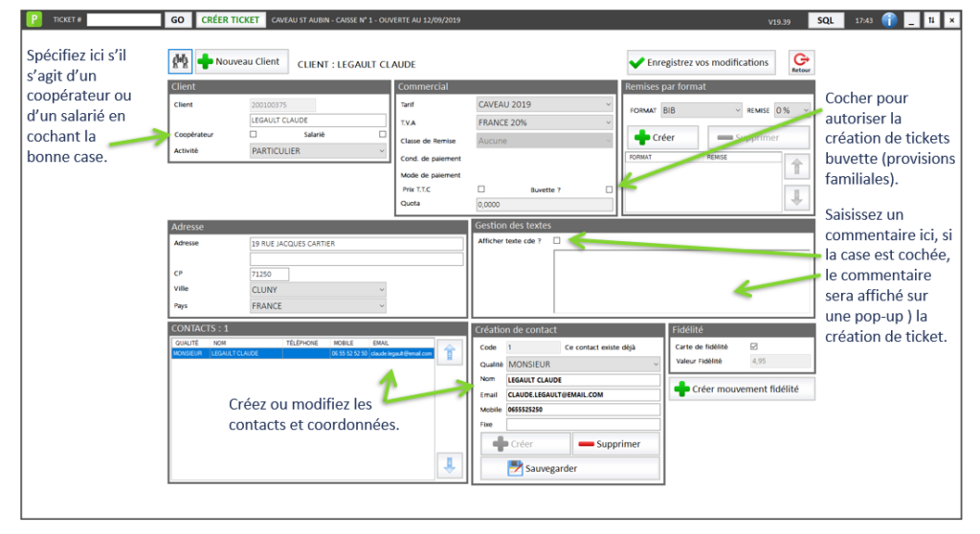This screenshot has height=534, width=980.
Task: Expand the Activité dropdown PARTICULIER
Action: tap(318, 151)
